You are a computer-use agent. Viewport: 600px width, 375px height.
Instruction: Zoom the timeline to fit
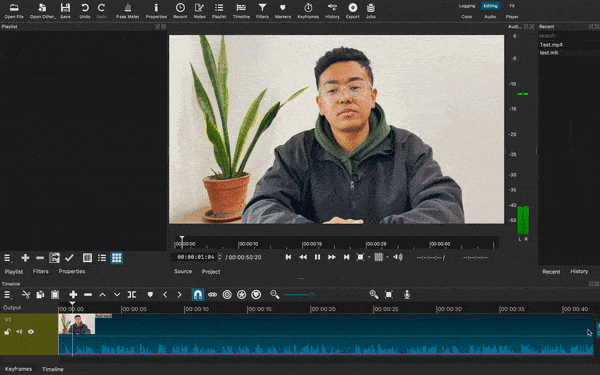click(x=389, y=294)
